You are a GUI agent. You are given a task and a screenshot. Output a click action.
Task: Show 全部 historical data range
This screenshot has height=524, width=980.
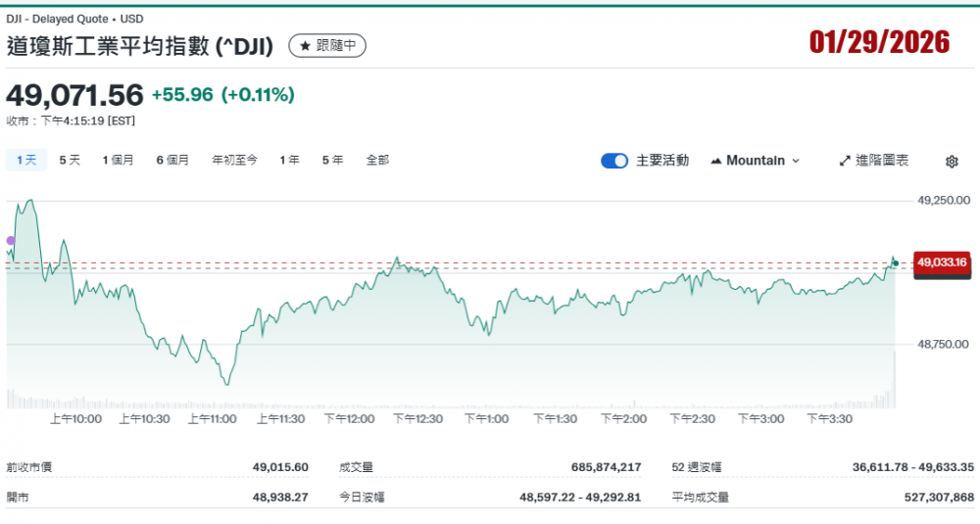pos(377,160)
